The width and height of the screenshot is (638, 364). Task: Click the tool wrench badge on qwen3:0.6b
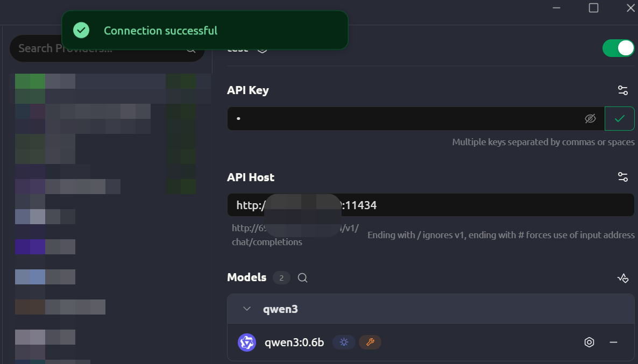pos(370,342)
